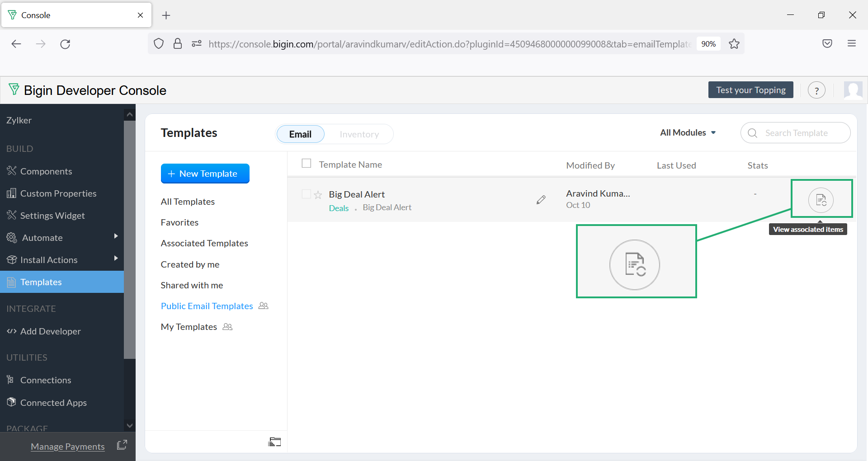Show All Templates filter

click(188, 202)
